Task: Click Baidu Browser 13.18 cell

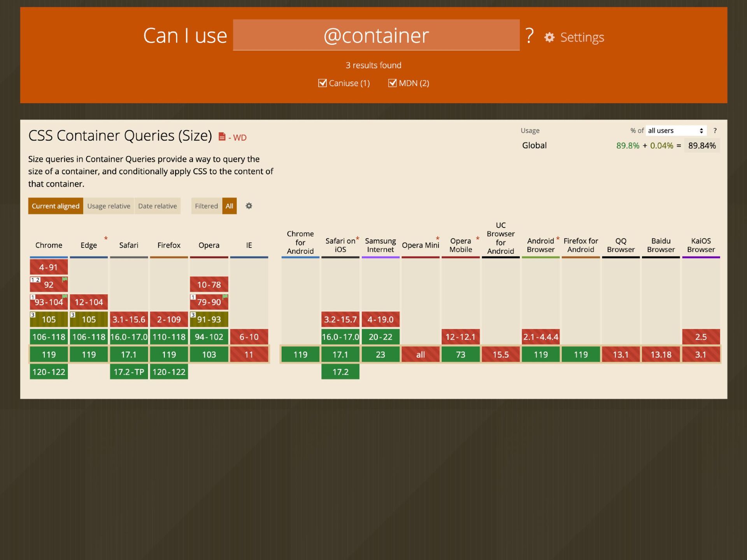Action: click(x=661, y=354)
